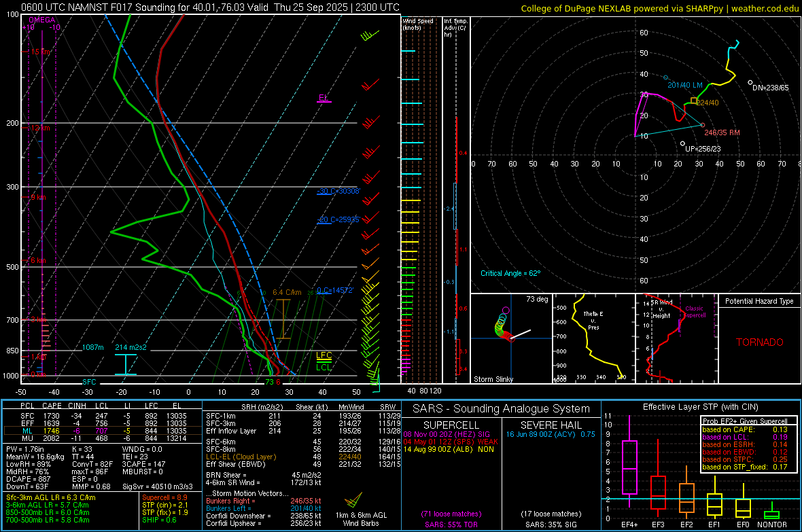Click Effective Layer STP (with CIN) title
The height and width of the screenshot is (532, 802).
(x=700, y=407)
